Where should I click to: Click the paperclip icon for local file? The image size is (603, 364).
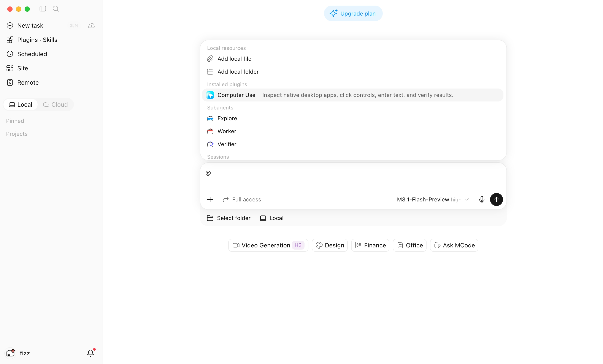210,59
